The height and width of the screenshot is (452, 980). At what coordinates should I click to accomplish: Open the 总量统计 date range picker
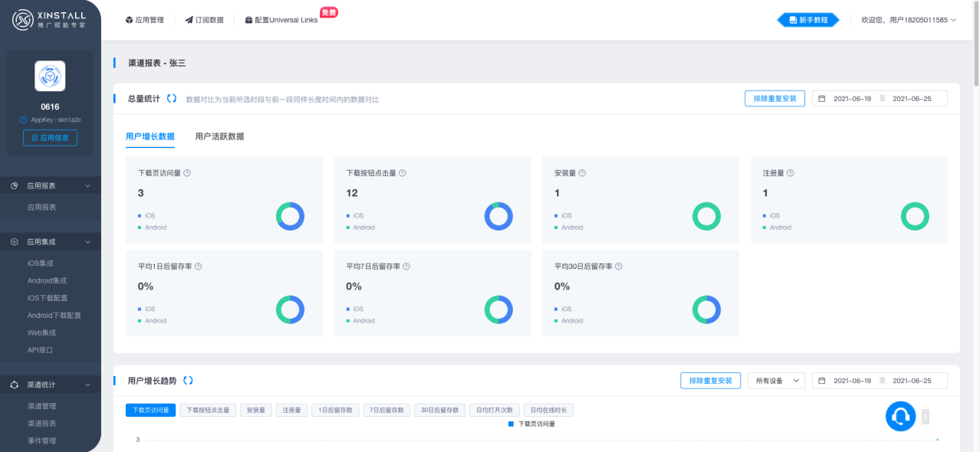(880, 99)
